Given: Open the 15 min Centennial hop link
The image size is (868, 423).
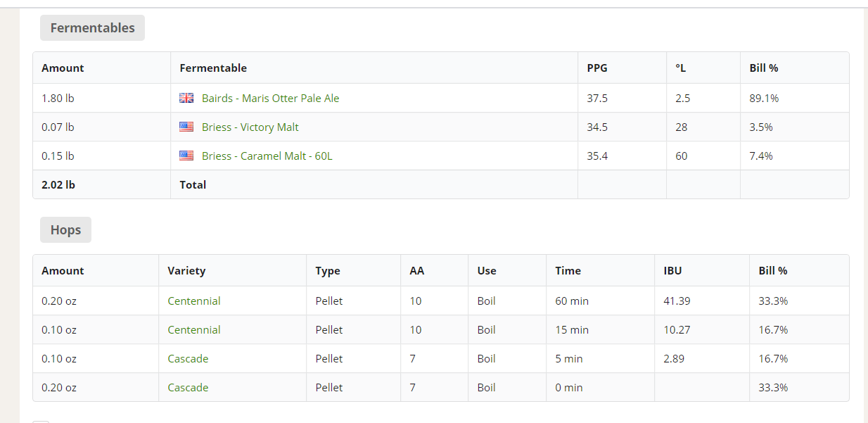Looking at the screenshot, I should tap(194, 329).
